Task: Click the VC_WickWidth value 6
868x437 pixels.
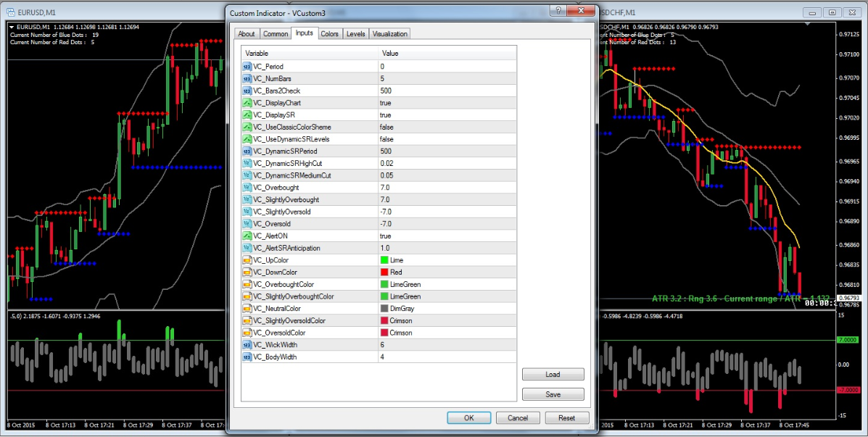Action: pos(382,345)
